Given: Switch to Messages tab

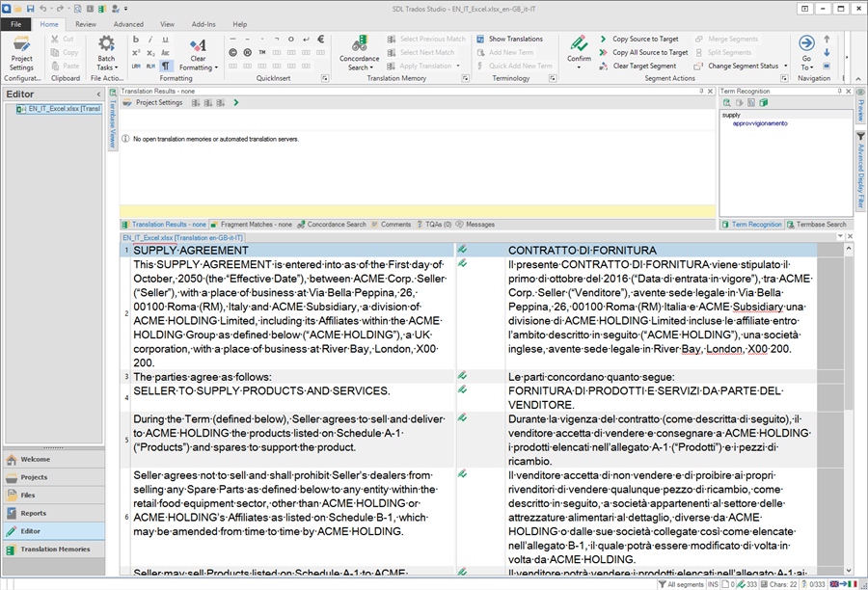Looking at the screenshot, I should point(475,225).
